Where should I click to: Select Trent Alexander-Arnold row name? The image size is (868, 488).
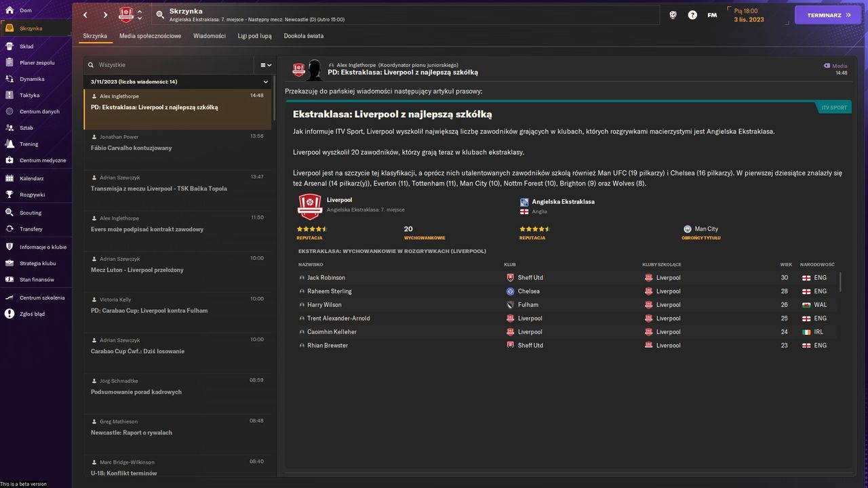click(338, 319)
